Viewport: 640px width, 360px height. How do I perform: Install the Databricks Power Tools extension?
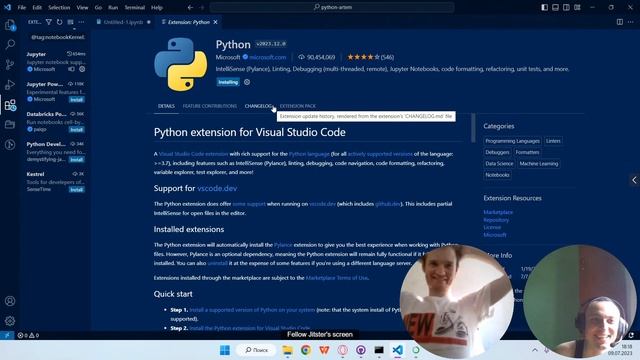[x=76, y=130]
